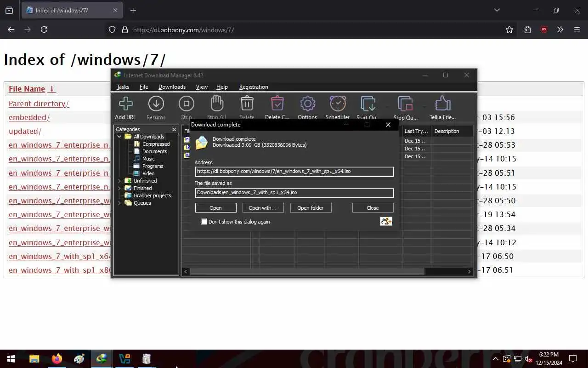Screen dimensions: 588x368
Task: Click the drag-file hand icon in the dialog
Action: click(x=386, y=222)
